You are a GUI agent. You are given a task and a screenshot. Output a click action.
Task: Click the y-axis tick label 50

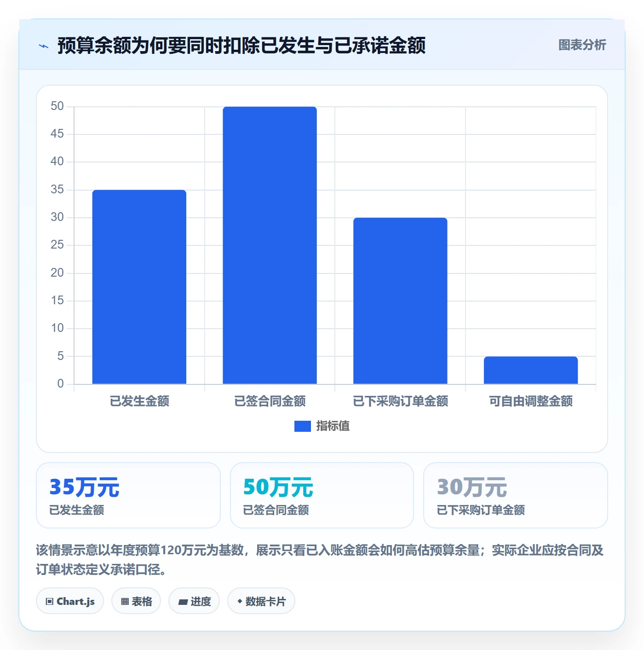(57, 106)
